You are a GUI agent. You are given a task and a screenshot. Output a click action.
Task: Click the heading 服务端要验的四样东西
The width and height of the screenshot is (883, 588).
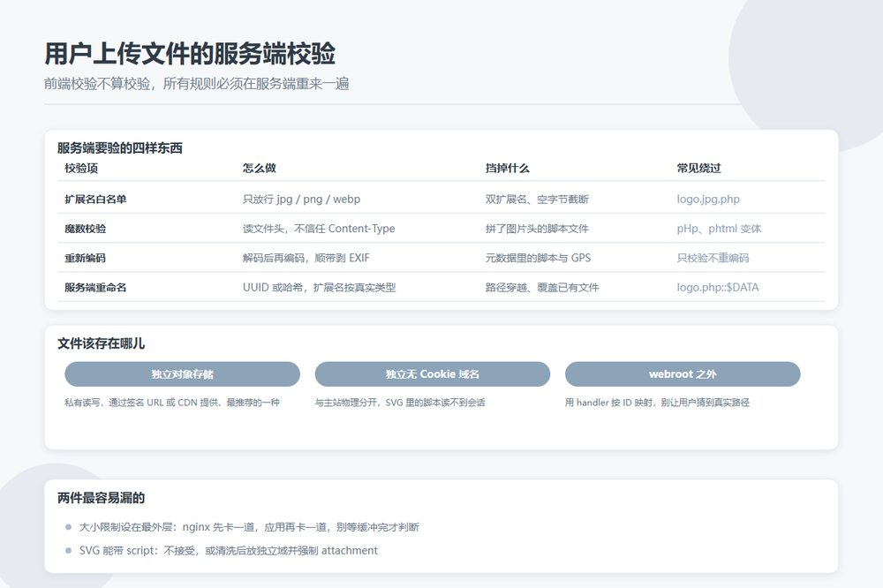(x=120, y=148)
